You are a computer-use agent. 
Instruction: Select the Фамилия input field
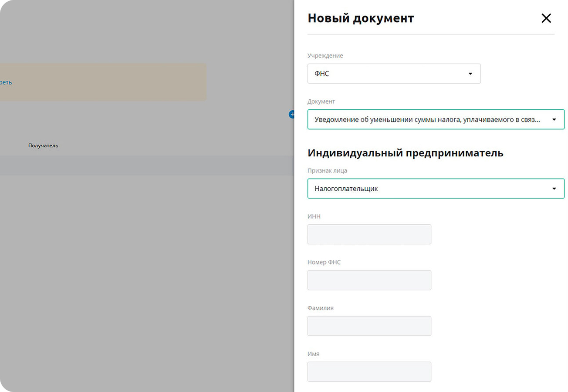click(x=369, y=326)
